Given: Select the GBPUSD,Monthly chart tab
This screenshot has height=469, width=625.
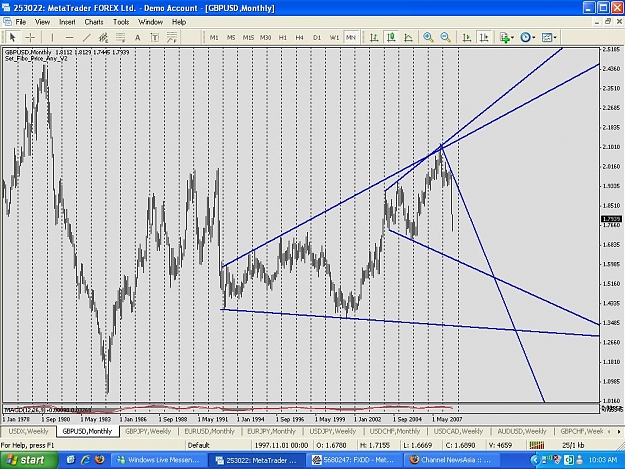Looking at the screenshot, I should coord(87,432).
